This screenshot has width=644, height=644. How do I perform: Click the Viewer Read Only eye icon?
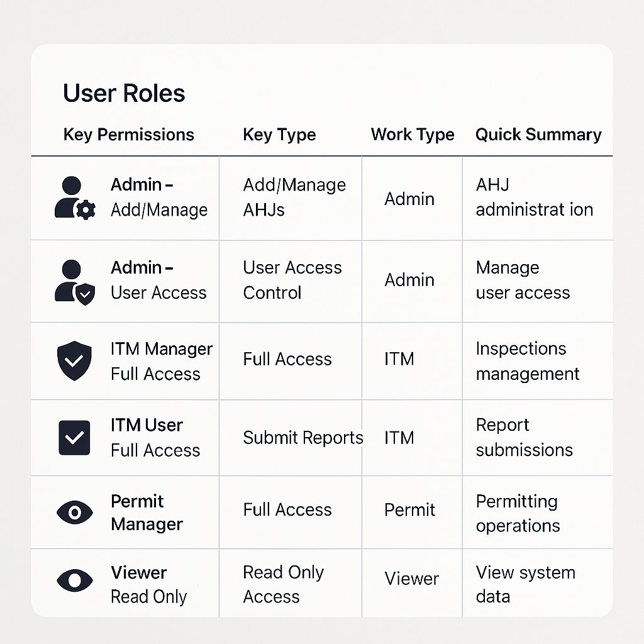tap(75, 580)
